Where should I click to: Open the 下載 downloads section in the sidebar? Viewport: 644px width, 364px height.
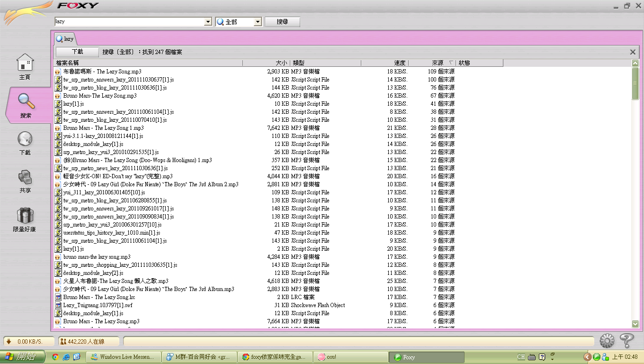pos(25,143)
